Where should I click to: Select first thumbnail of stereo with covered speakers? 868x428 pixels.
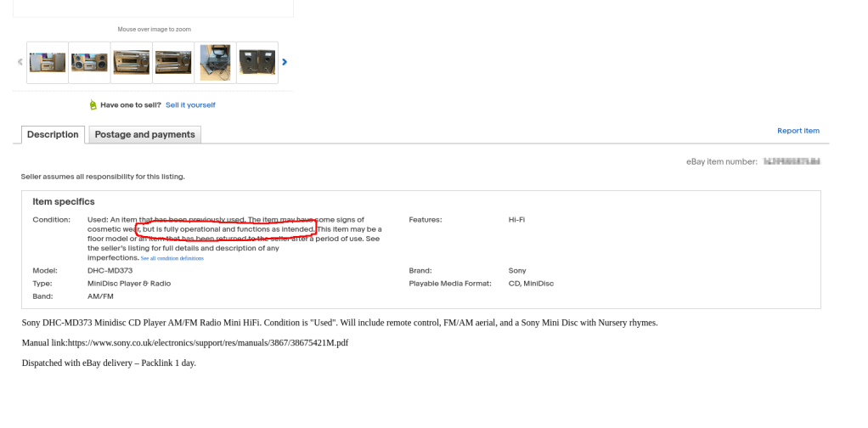[x=48, y=63]
